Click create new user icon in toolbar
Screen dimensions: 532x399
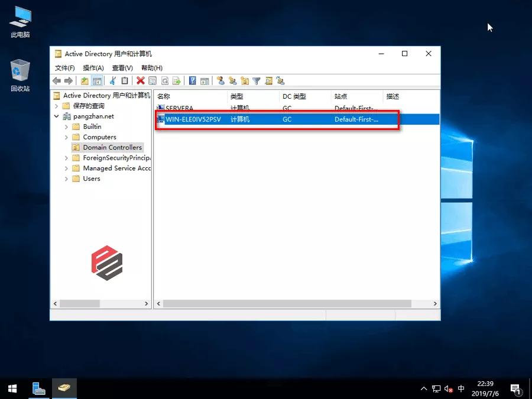click(x=220, y=81)
